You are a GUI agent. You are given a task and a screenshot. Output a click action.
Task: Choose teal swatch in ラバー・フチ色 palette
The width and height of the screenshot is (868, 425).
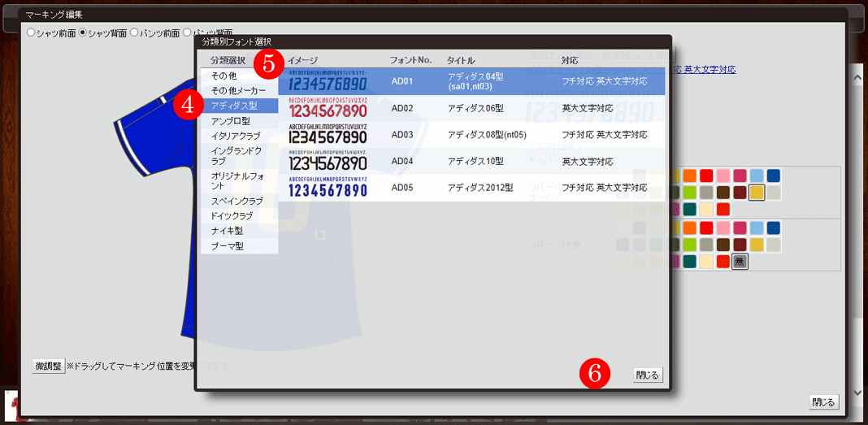point(690,261)
